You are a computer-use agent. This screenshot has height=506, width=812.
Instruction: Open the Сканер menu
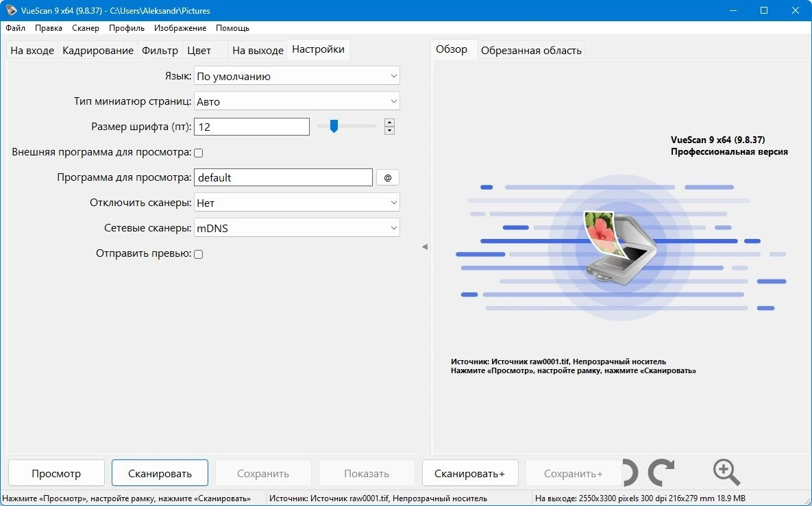(86, 28)
